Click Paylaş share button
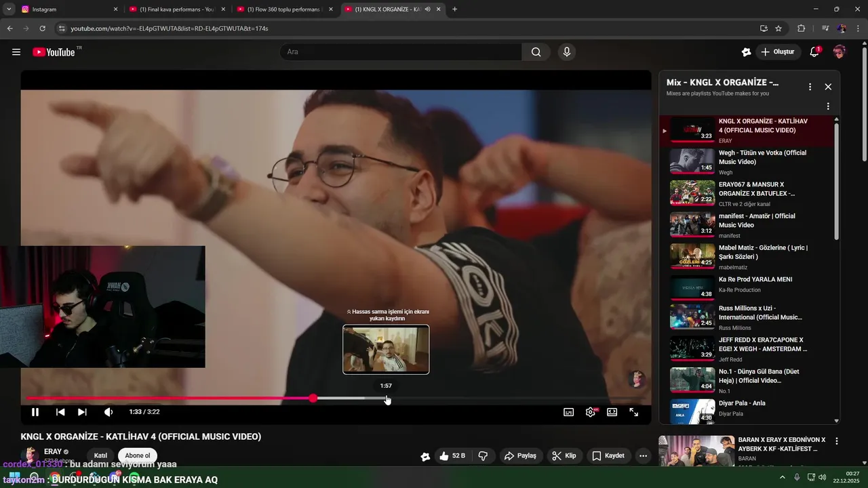 pyautogui.click(x=521, y=456)
